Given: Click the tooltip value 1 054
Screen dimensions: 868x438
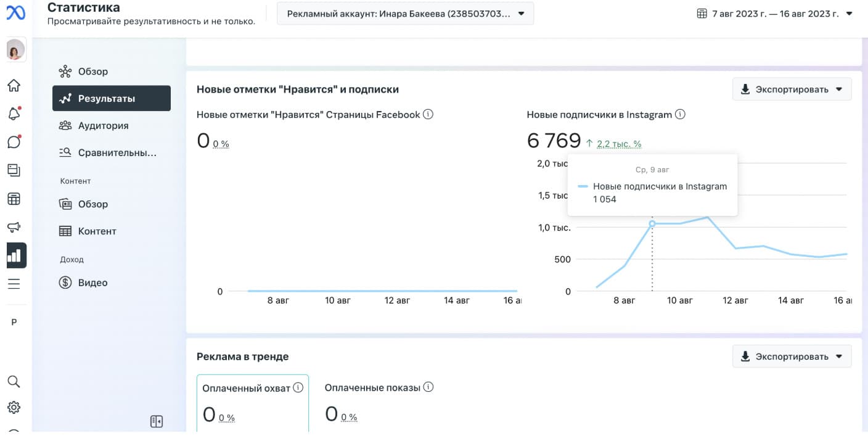Looking at the screenshot, I should coord(605,199).
